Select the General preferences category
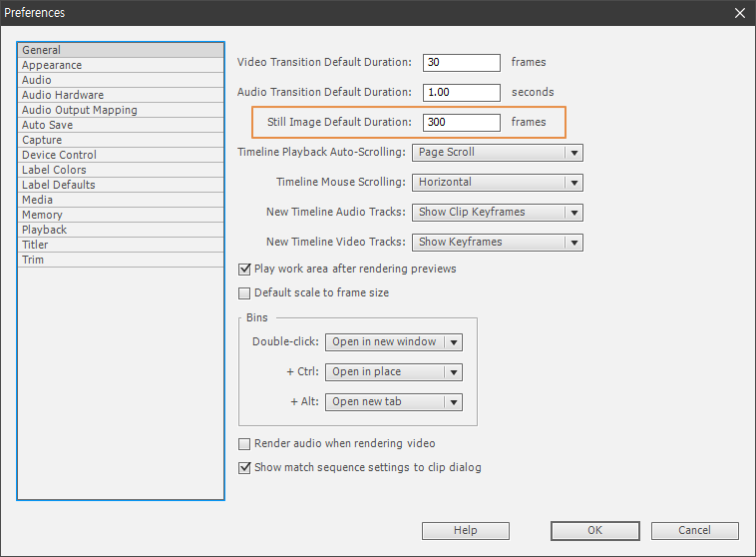 click(121, 50)
